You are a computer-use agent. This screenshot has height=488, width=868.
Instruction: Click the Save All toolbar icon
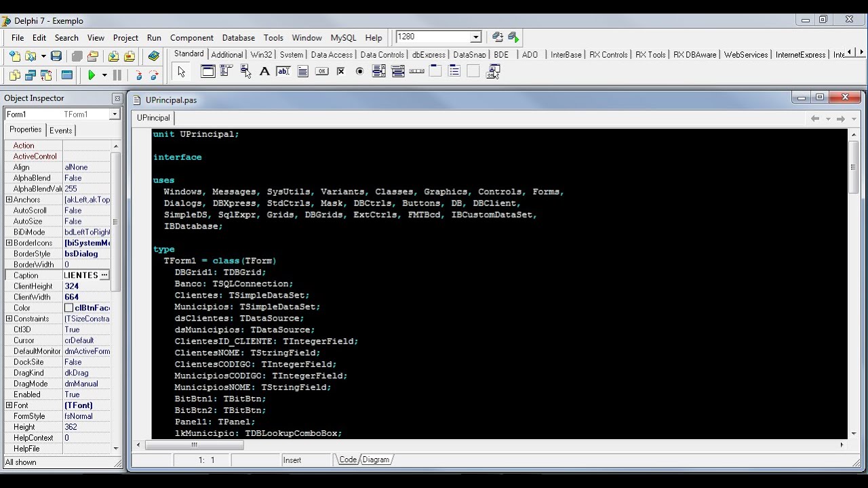click(77, 56)
